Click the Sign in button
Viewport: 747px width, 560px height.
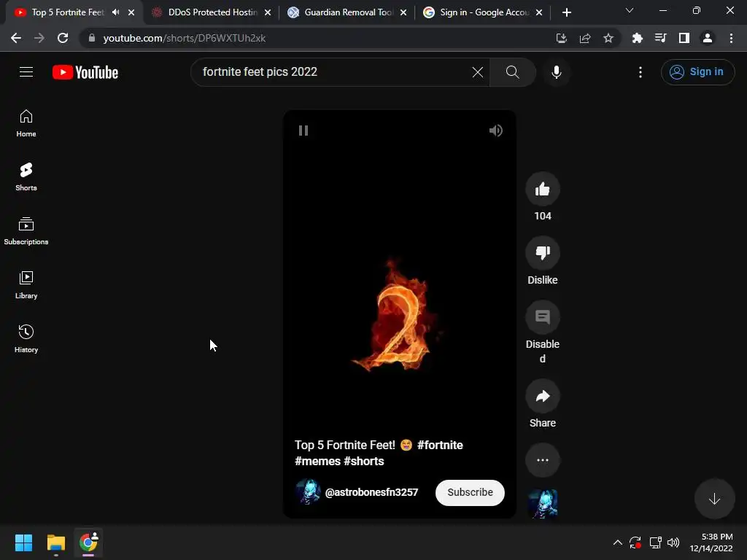coord(697,72)
